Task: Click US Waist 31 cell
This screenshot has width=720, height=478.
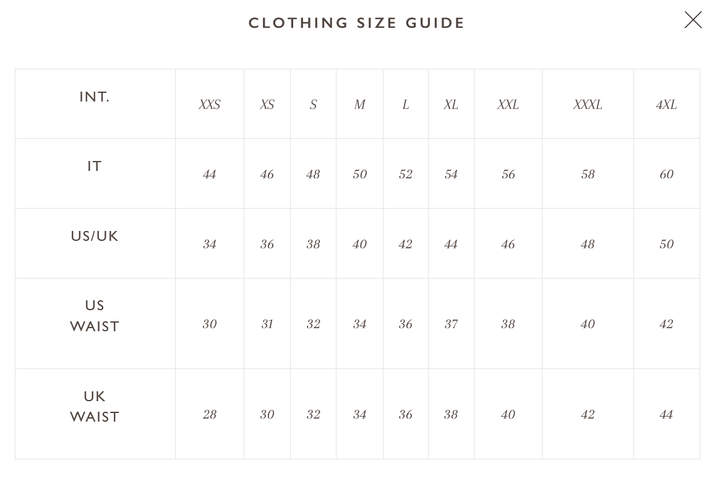Action: pyautogui.click(x=267, y=325)
